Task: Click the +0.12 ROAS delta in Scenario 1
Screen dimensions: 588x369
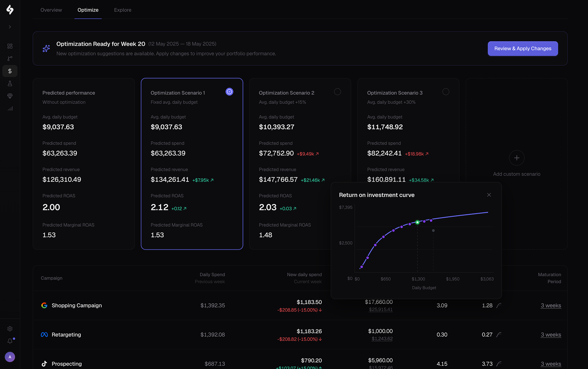Action: tap(179, 209)
